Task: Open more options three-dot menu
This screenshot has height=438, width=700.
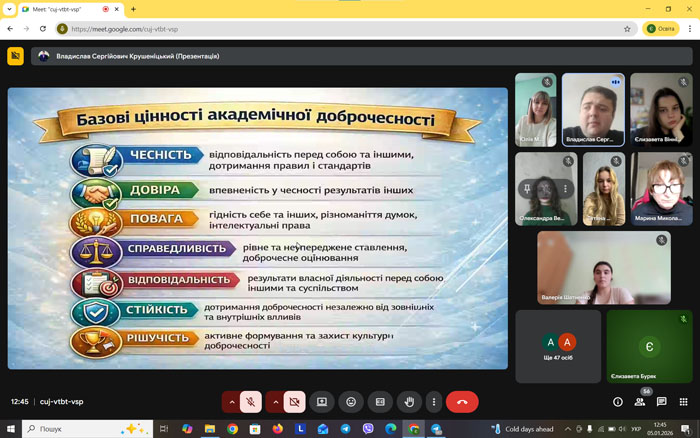Action: pyautogui.click(x=433, y=401)
